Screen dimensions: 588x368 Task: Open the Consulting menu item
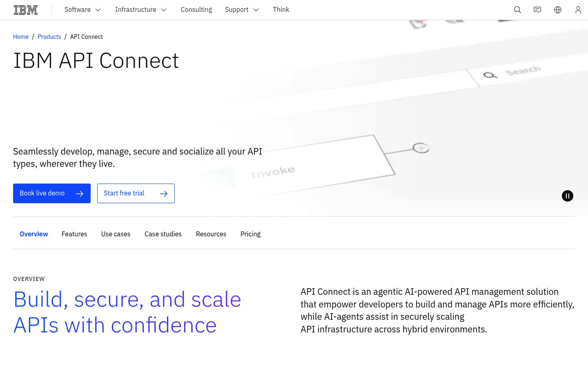point(196,10)
